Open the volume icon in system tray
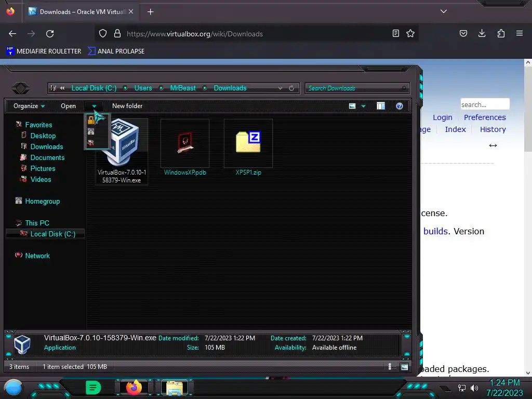 point(474,388)
